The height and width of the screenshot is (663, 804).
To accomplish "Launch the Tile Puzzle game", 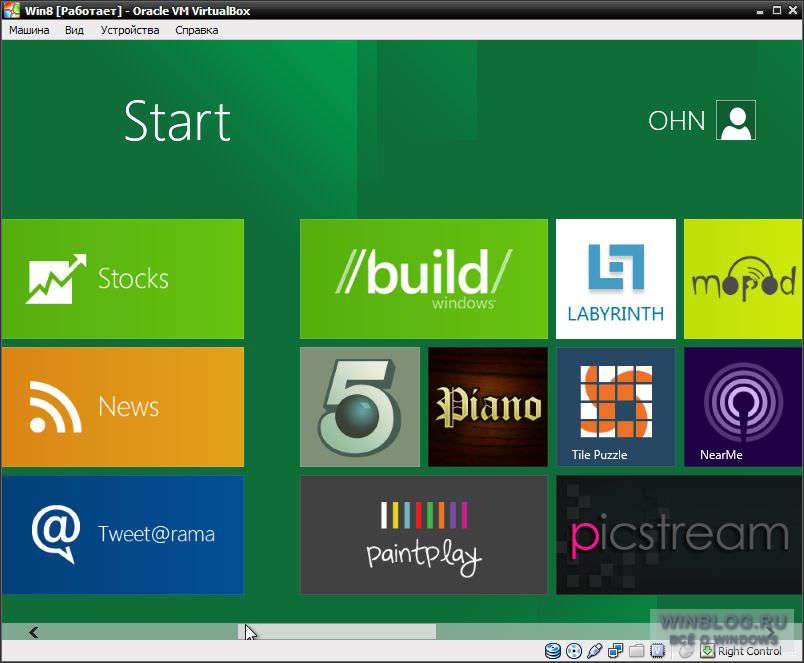I will pos(616,407).
